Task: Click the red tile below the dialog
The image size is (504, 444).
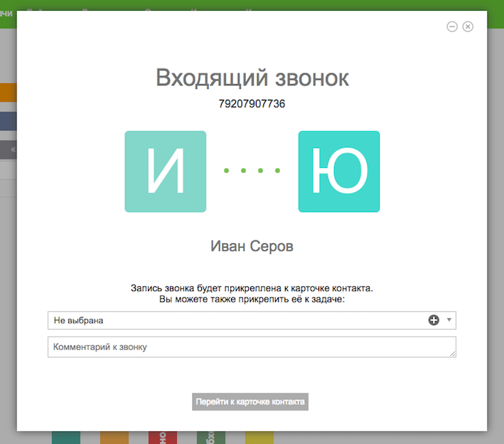Action: [x=163, y=437]
